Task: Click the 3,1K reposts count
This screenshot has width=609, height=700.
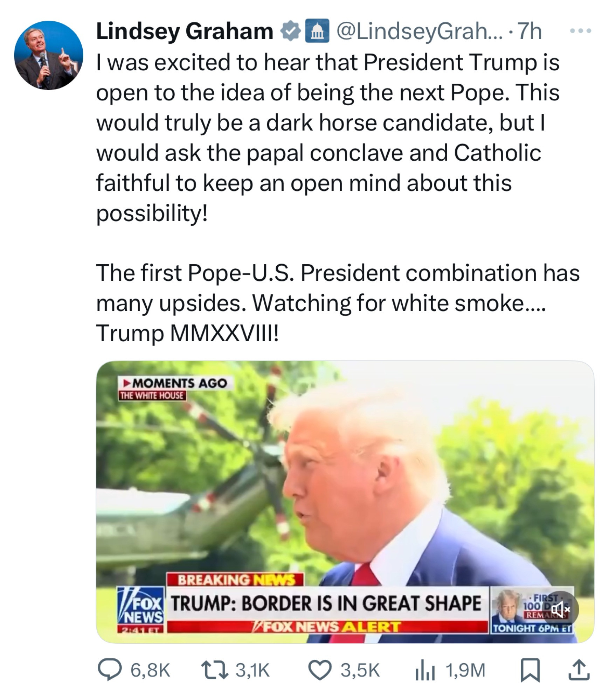Action: click(252, 670)
